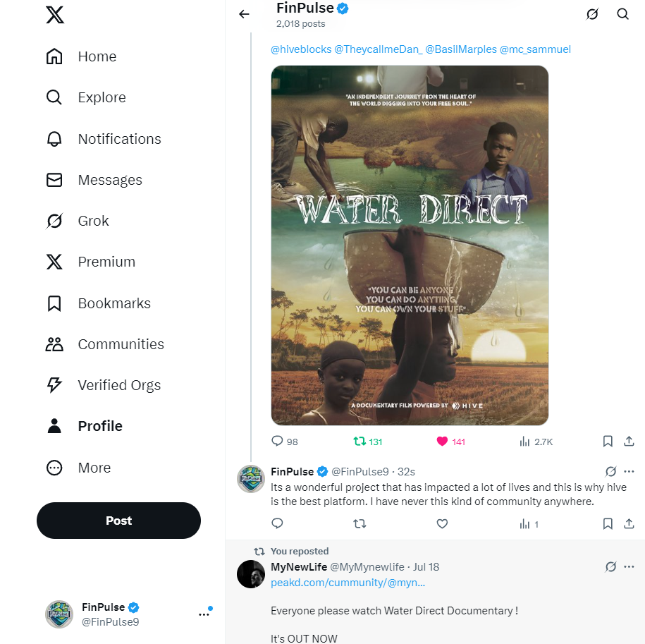Open more options on the MyNewLife post
The height and width of the screenshot is (644, 645).
coord(629,567)
